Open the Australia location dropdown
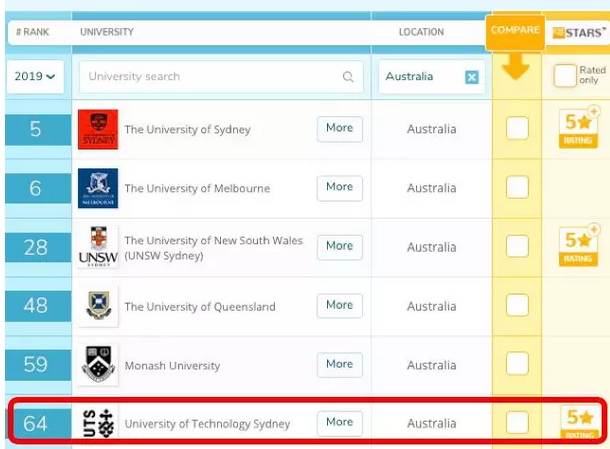610x449 pixels. point(420,77)
